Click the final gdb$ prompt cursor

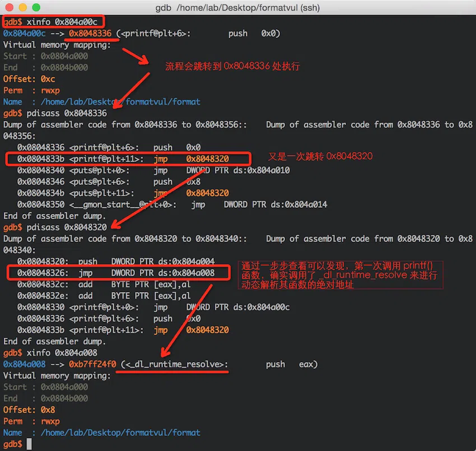(29, 444)
